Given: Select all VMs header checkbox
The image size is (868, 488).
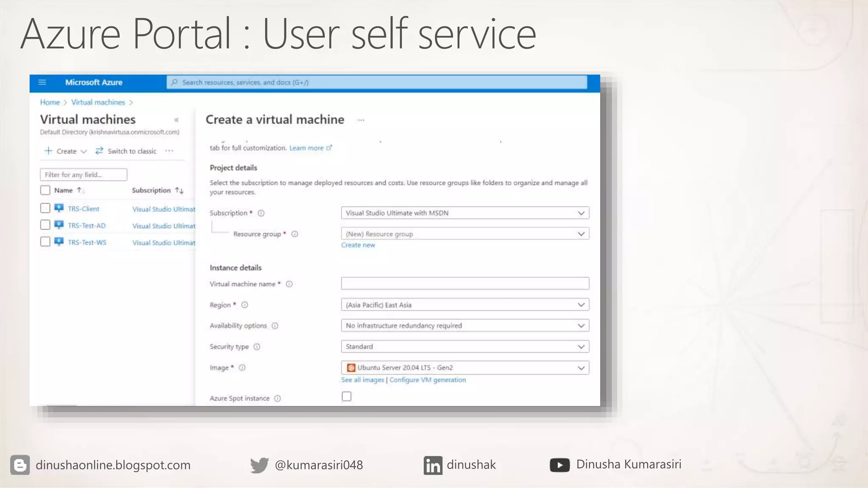Looking at the screenshot, I should tap(45, 190).
